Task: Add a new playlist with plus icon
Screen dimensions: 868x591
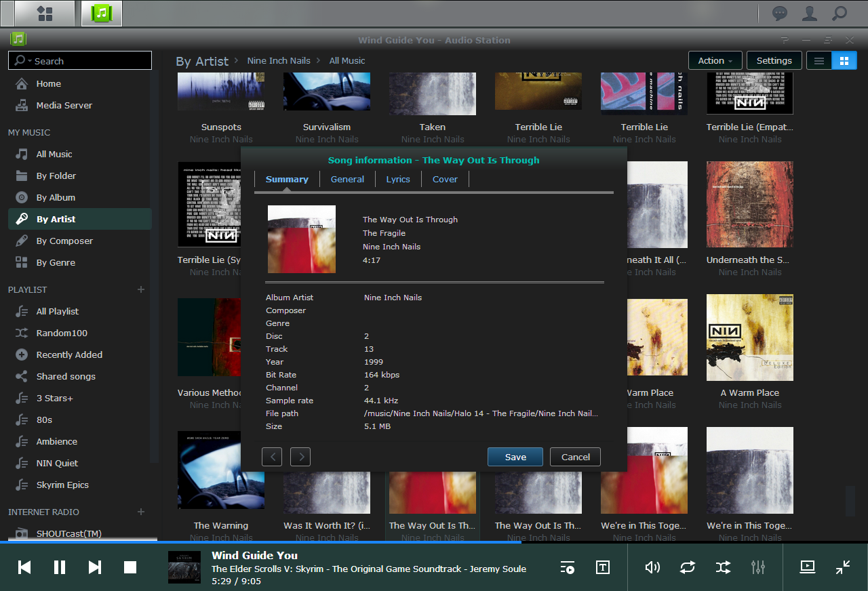Action: (141, 289)
